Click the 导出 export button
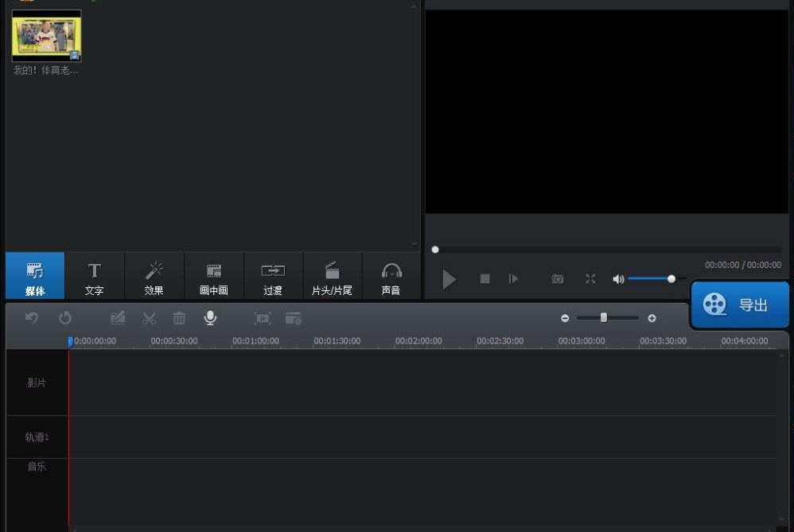Screen dimensions: 794x532 740,305
